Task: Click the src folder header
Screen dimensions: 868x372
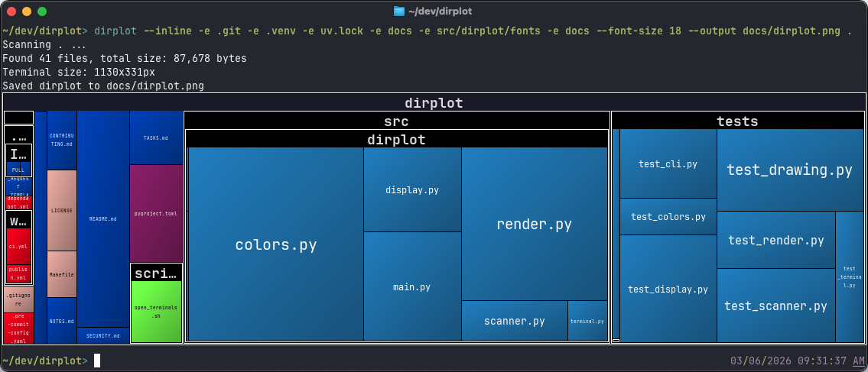Action: coord(396,121)
